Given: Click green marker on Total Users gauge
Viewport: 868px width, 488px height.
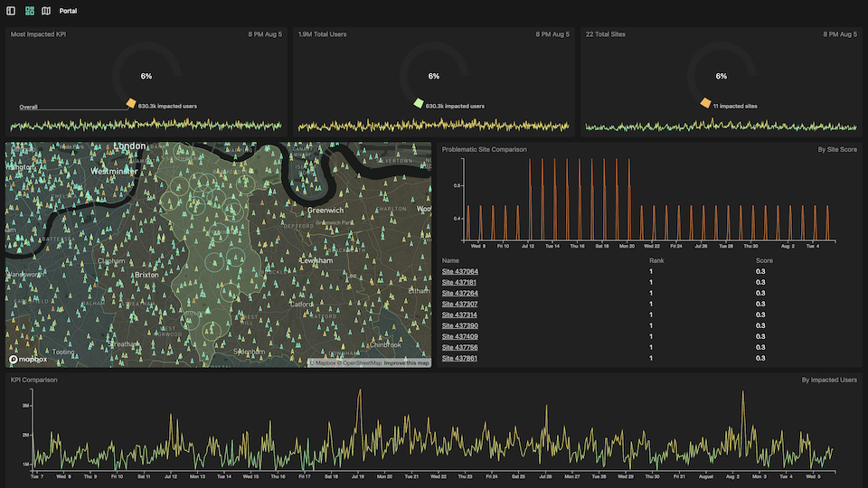Looking at the screenshot, I should (x=418, y=104).
